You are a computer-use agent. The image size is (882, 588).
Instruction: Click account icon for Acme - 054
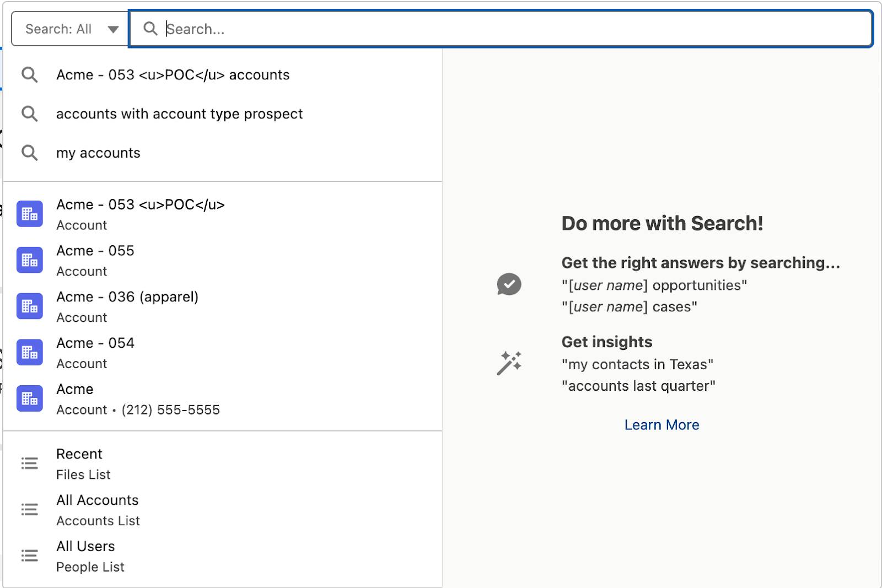click(x=30, y=353)
